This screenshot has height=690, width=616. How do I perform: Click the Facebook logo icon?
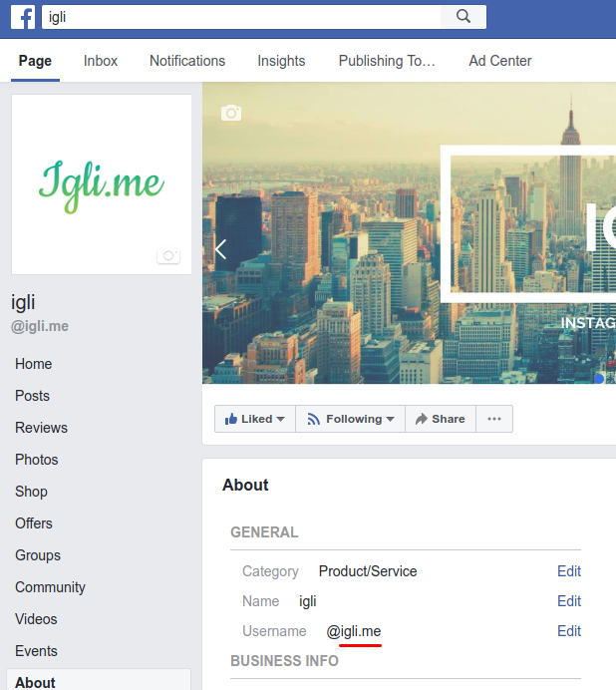(23, 17)
